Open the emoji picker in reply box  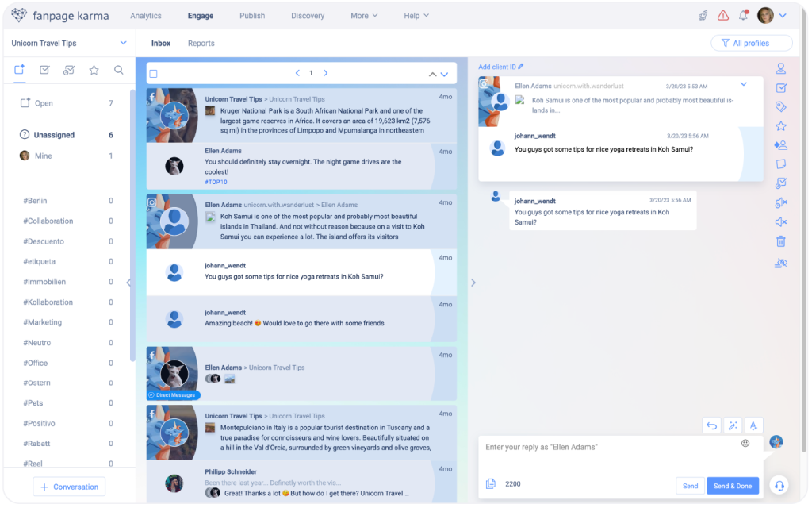[x=745, y=443]
